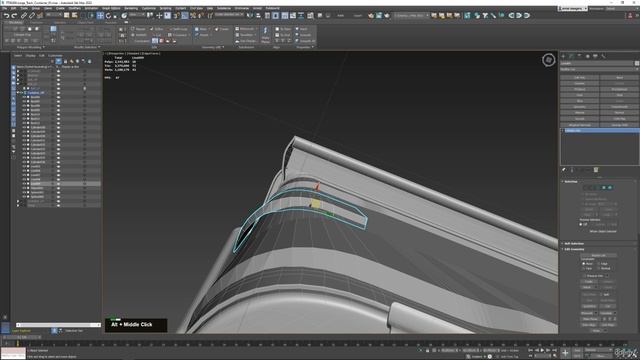This screenshot has height=360, width=640.
Task: Click Make Planar in the ribbon
Action: pyautogui.click(x=265, y=35)
